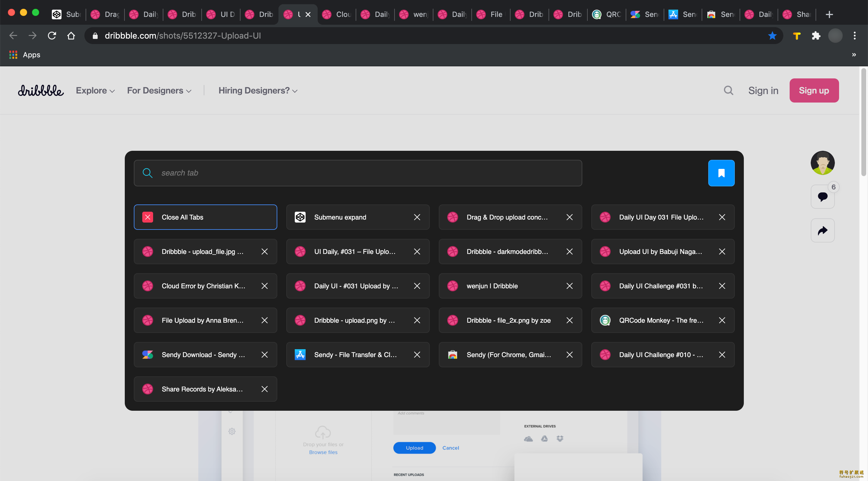Screen dimensions: 868x481
Task: Open the Apps bookmarks shortcut
Action: [x=25, y=55]
